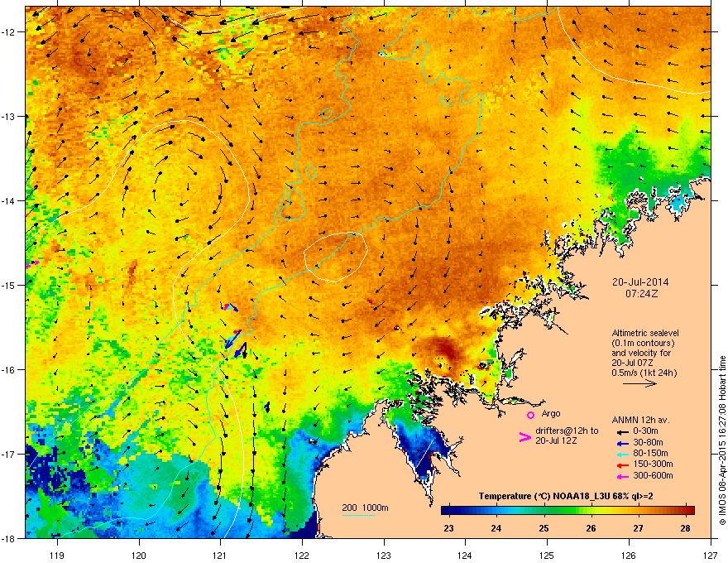Screen dimensions: 728x563
Task: Click the magenta Argo circle legend symbol
Action: pos(530,415)
